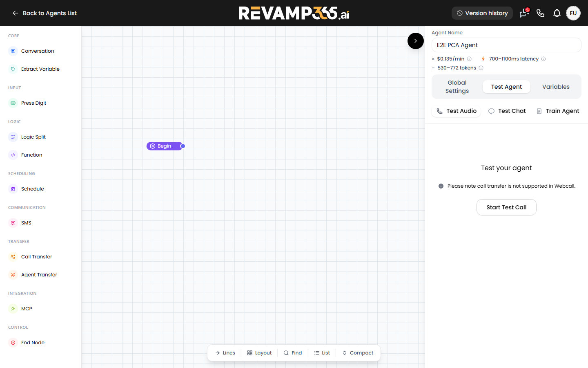Click the SMS node icon
588x368 pixels.
tap(13, 223)
